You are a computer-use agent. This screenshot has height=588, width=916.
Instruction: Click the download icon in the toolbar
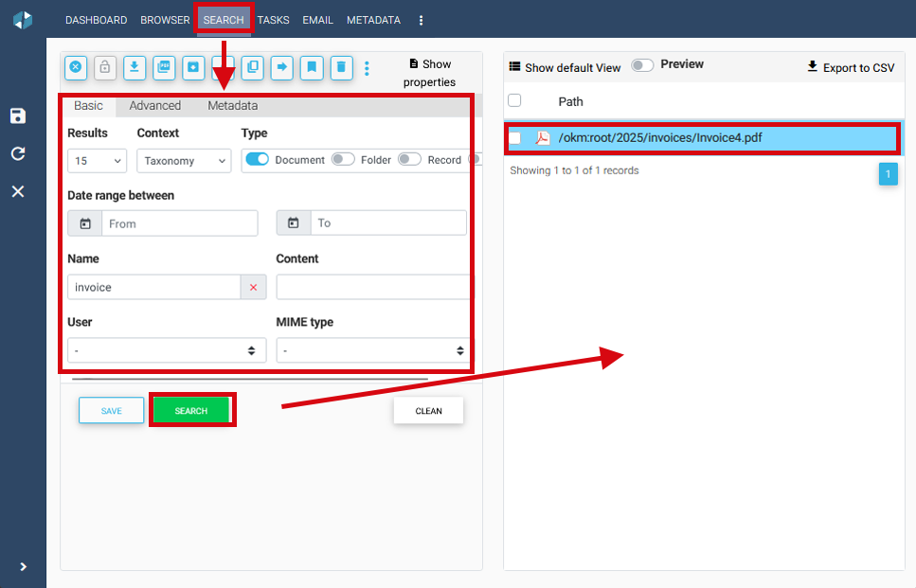click(x=135, y=67)
